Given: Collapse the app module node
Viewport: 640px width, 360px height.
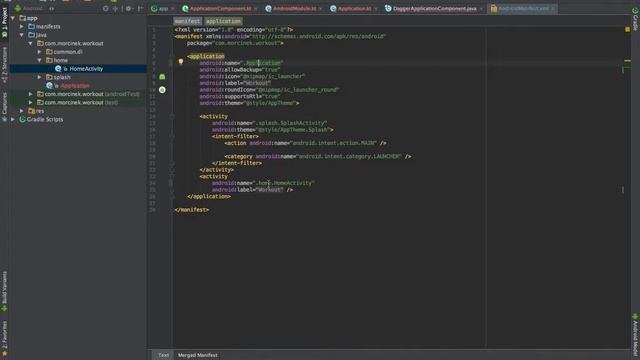Looking at the screenshot, I should [13, 18].
